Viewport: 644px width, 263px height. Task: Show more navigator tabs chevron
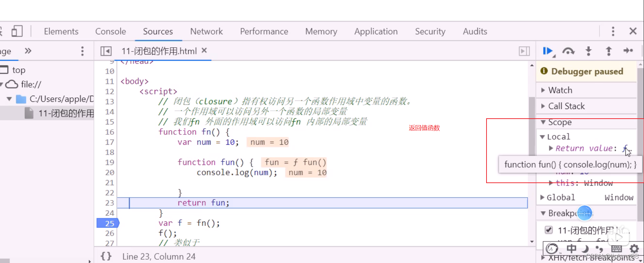pos(28,51)
